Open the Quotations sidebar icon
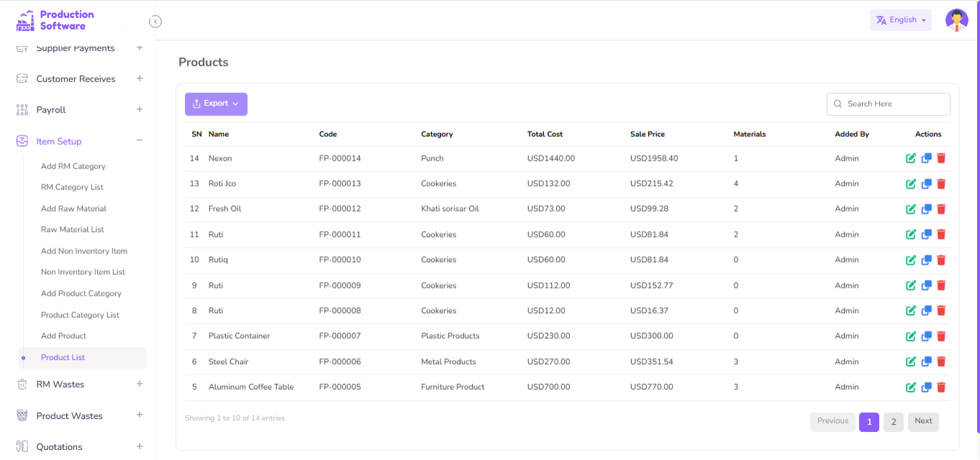The image size is (980, 460). tap(22, 446)
